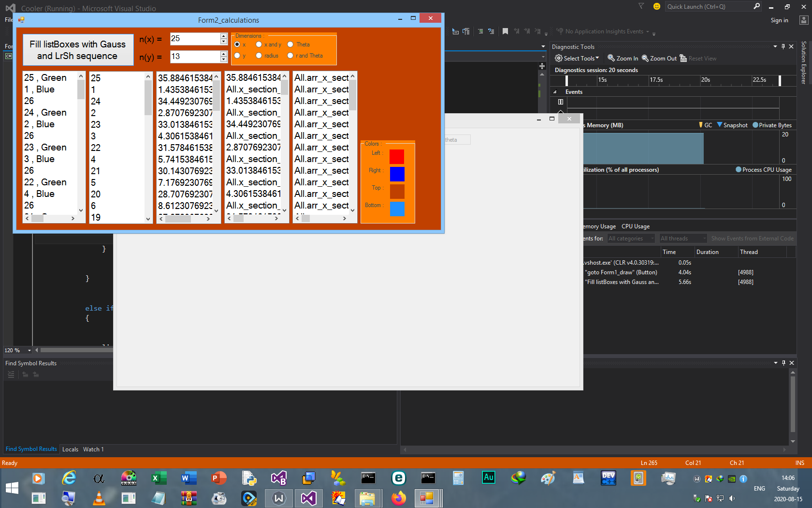
Task: Decrease n(y) value with down arrow
Action: 223,60
